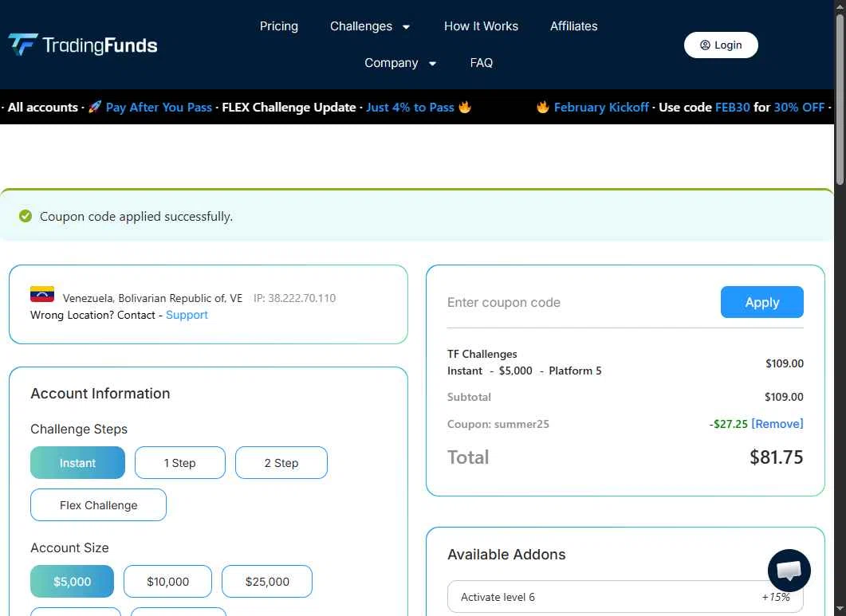Viewport: 846px width, 616px height.
Task: Open the Pricing page
Action: (278, 26)
